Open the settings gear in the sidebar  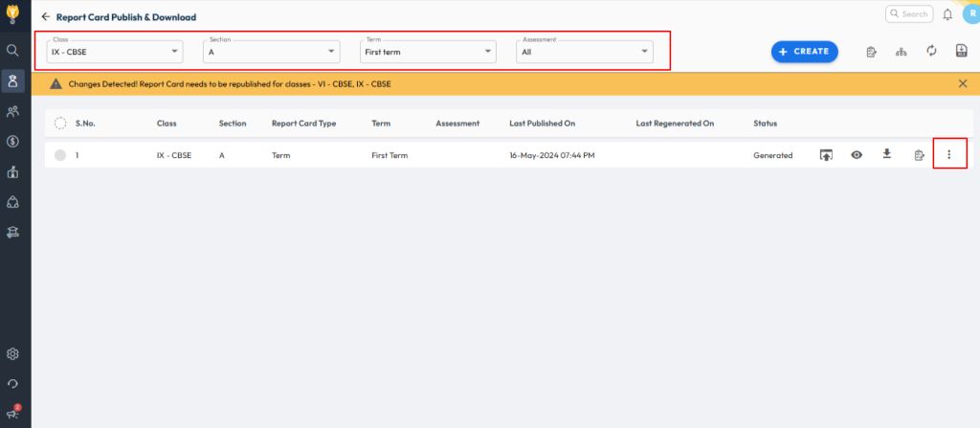[x=13, y=354]
